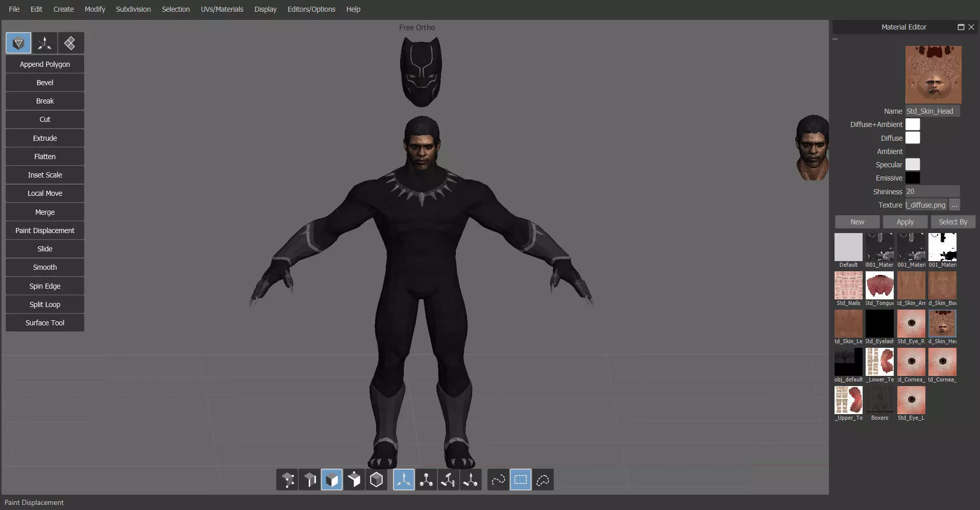Image resolution: width=980 pixels, height=510 pixels.
Task: Select the Std_Eyelash material thumbnail
Action: point(880,324)
